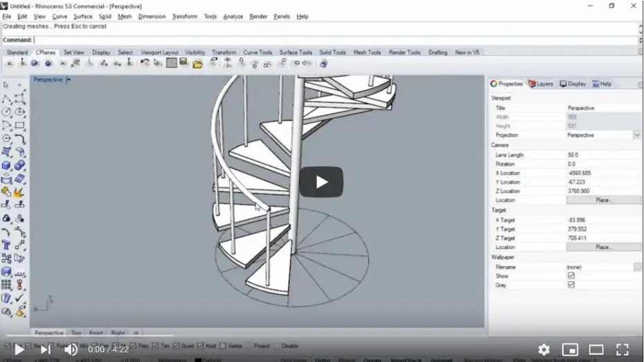644x362 pixels.
Task: Click the Camera Location Place button
Action: coord(603,200)
